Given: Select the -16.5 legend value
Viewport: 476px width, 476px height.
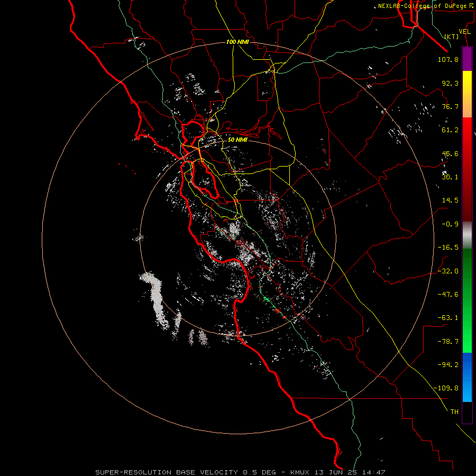Looking at the screenshot, I should click(x=448, y=248).
